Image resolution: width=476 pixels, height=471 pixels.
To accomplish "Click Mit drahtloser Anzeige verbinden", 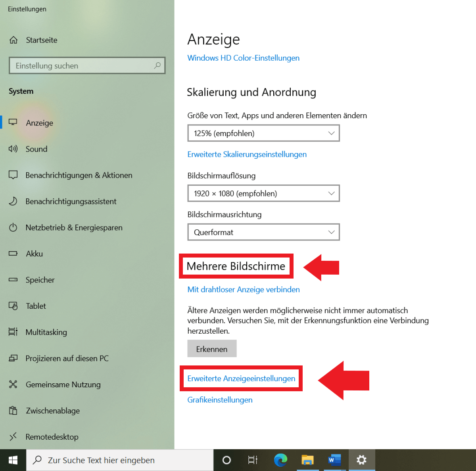I will (x=244, y=289).
